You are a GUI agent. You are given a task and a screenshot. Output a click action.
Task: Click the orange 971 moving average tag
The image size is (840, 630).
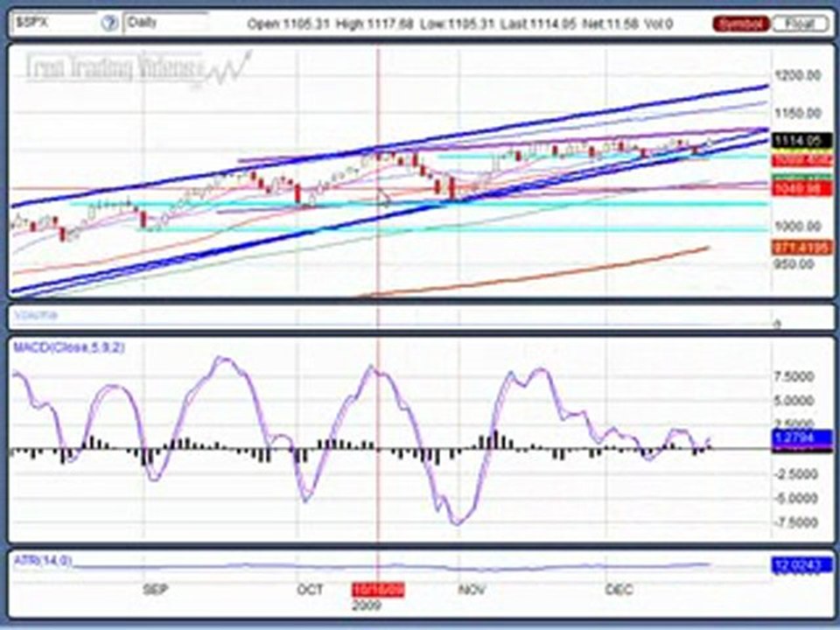802,247
